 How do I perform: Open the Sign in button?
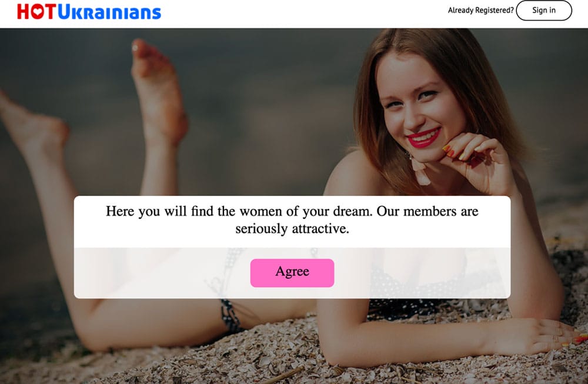544,11
